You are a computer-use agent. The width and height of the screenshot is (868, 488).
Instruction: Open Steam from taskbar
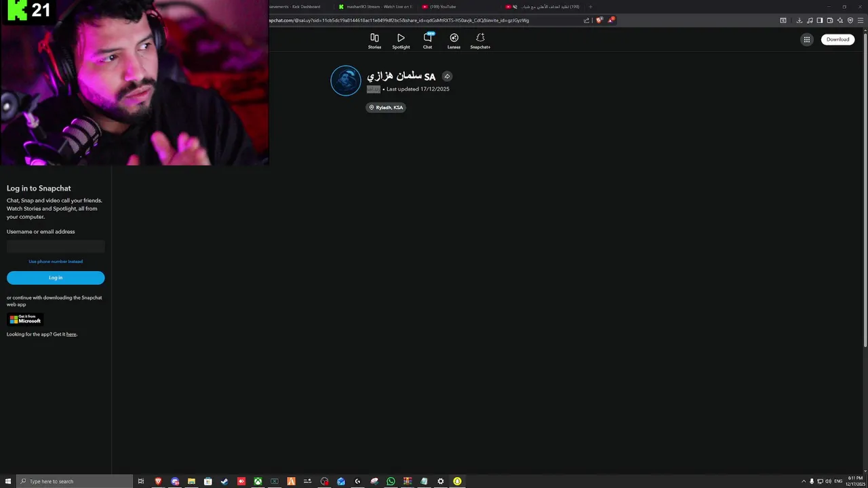tap(224, 481)
